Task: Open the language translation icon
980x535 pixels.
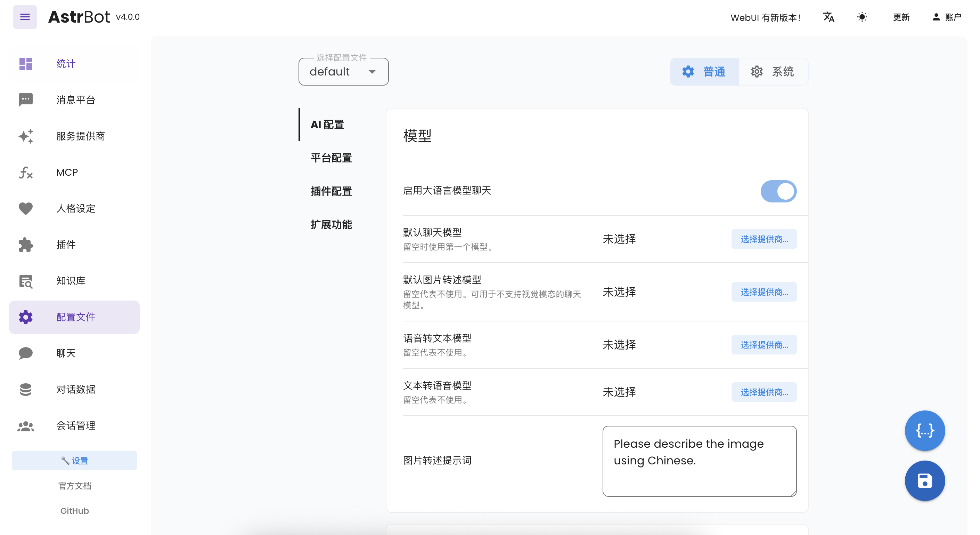Action: coord(828,17)
